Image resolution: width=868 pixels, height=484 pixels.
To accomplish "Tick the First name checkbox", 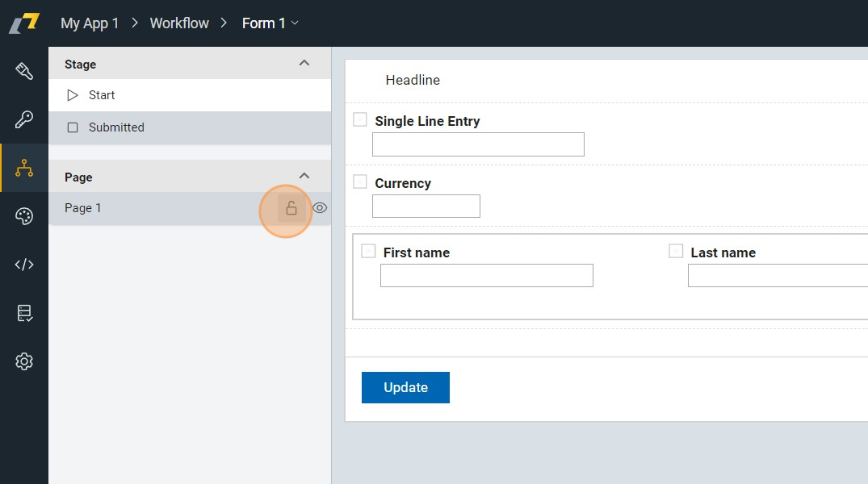I will coord(368,252).
